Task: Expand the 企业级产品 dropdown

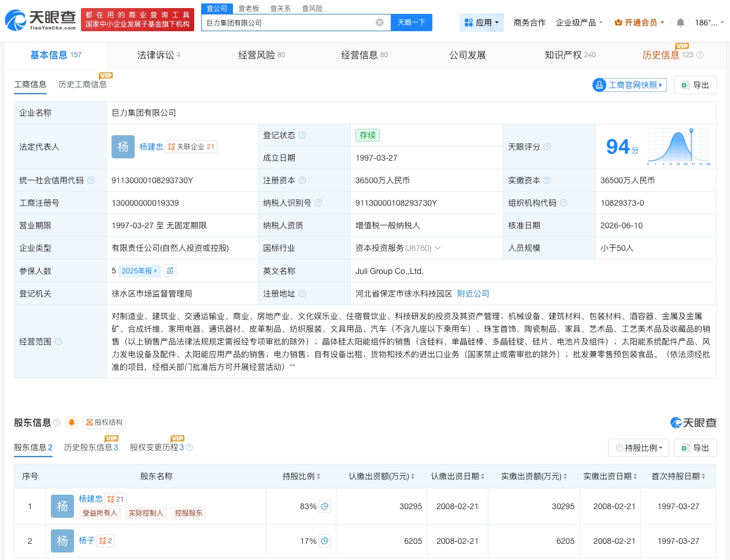Action: [x=579, y=23]
